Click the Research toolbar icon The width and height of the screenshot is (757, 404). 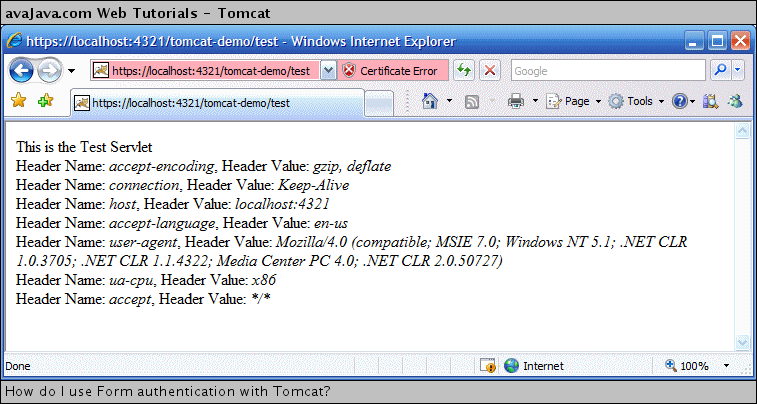tap(710, 101)
